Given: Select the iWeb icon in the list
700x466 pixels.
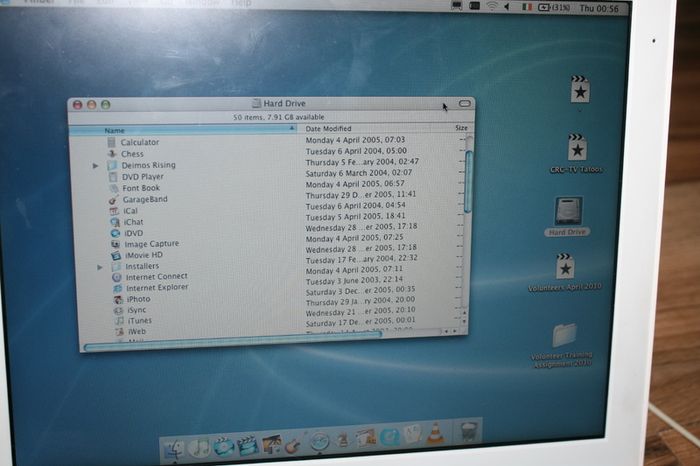Looking at the screenshot, I should point(120,332).
